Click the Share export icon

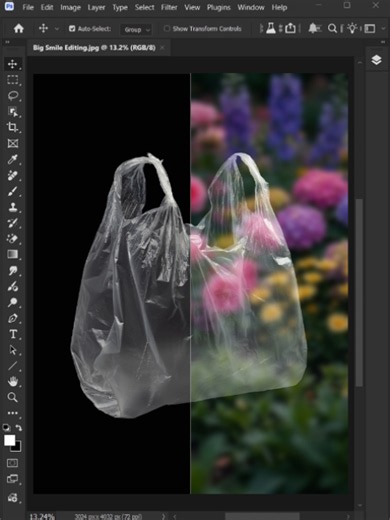click(x=290, y=29)
